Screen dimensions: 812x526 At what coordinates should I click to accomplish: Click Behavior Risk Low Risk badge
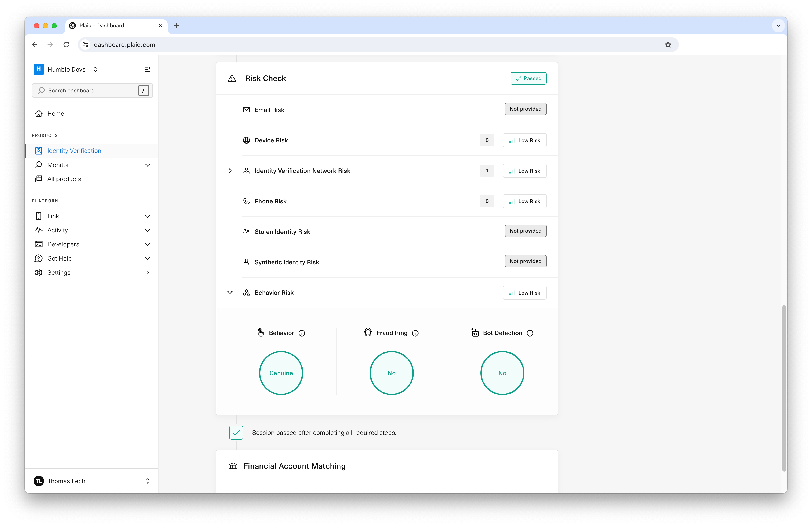524,293
